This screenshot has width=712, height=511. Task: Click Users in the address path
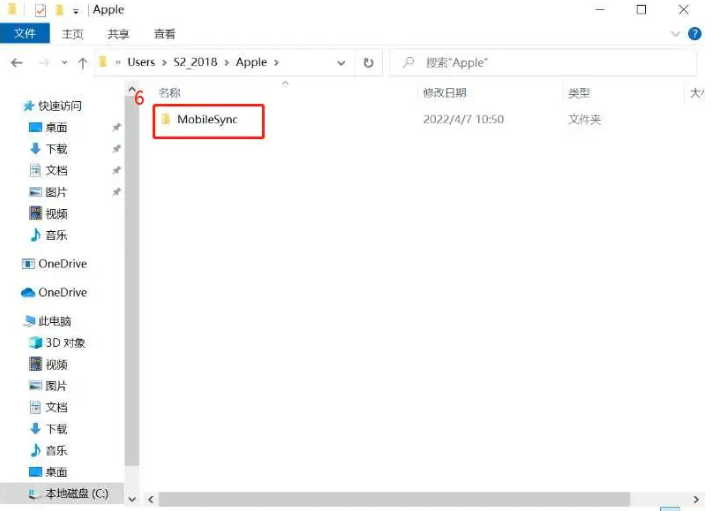(x=141, y=62)
